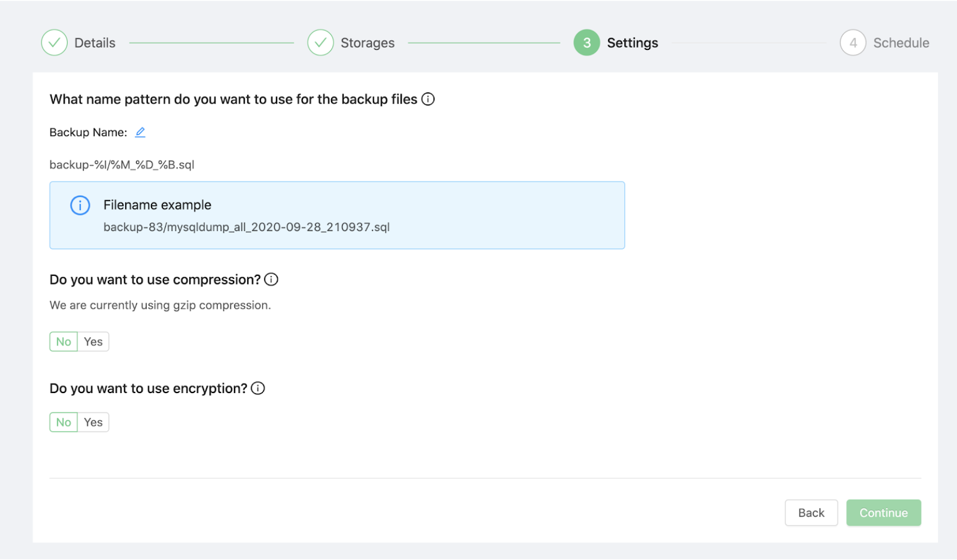Enable compression by selecting Yes
The height and width of the screenshot is (560, 957).
(93, 342)
